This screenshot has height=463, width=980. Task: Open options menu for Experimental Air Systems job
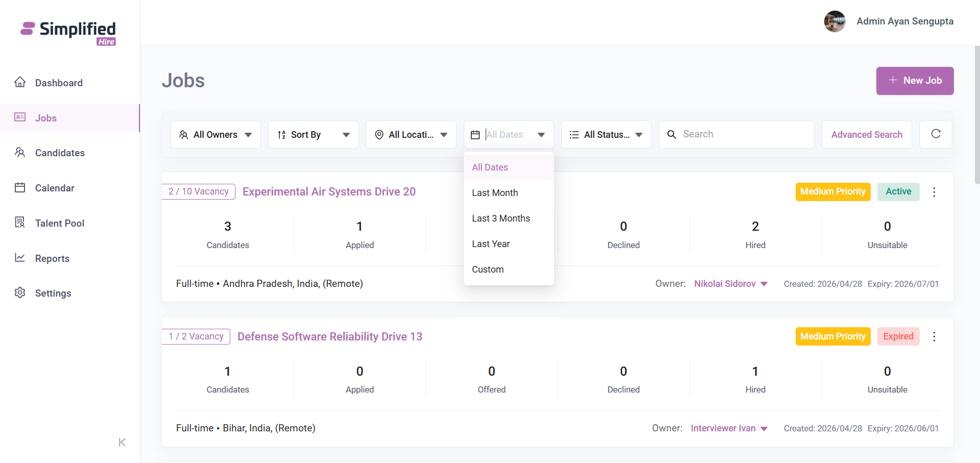pos(934,192)
